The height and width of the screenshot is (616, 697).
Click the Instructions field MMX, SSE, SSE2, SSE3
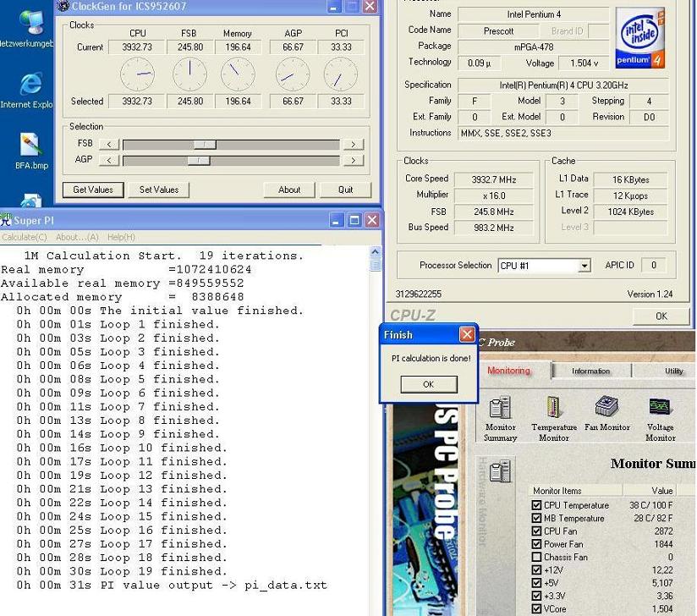563,133
